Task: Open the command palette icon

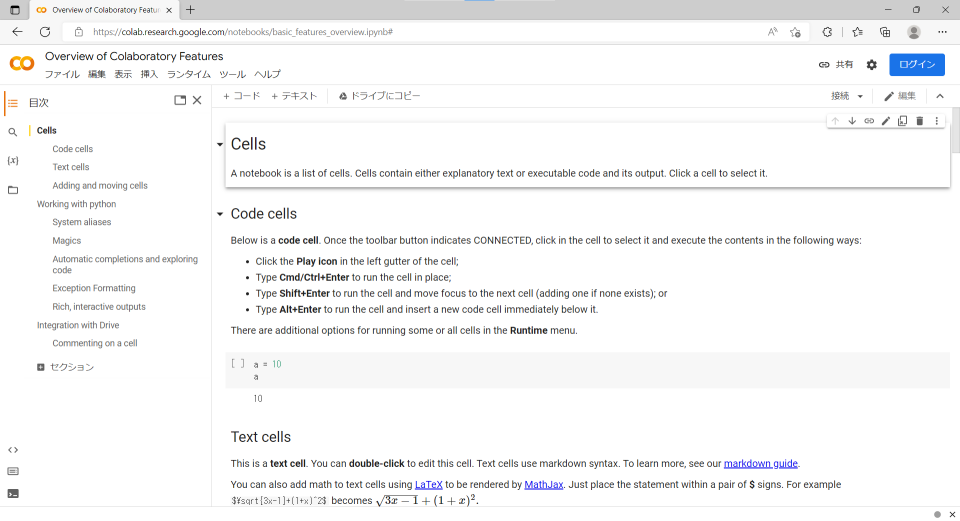Action: point(13,471)
